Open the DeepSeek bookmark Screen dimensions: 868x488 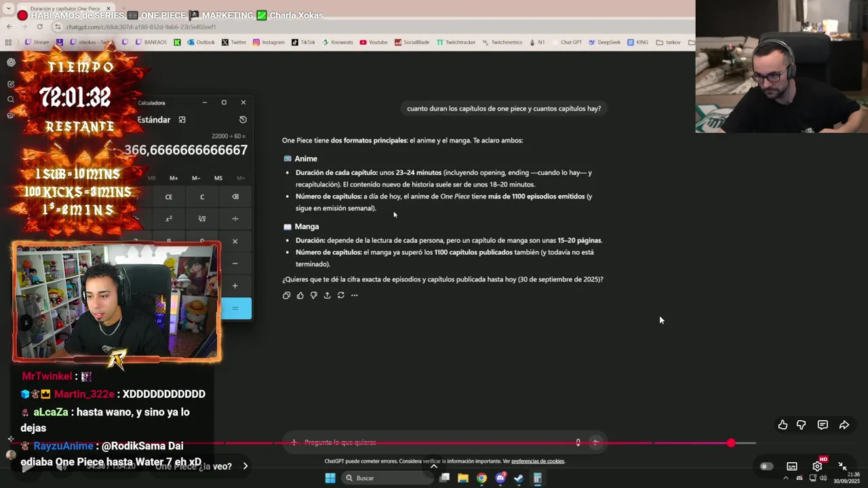604,42
